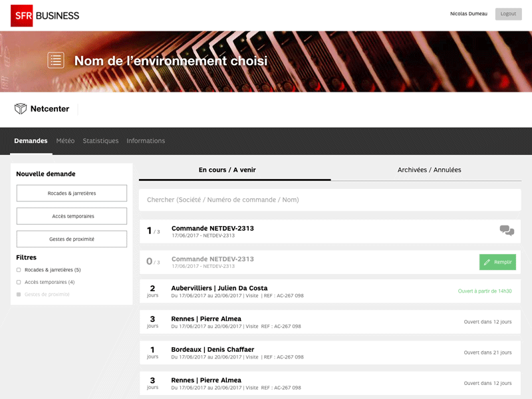Click the SFR Business logo

[x=44, y=15]
